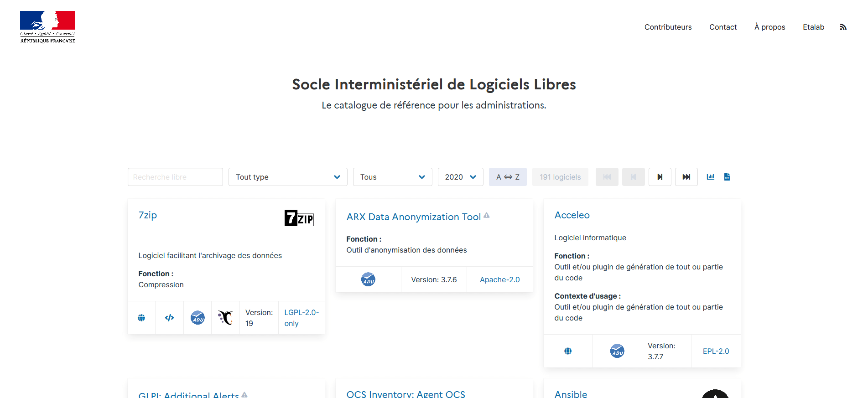Download the CSV file icon

(727, 177)
